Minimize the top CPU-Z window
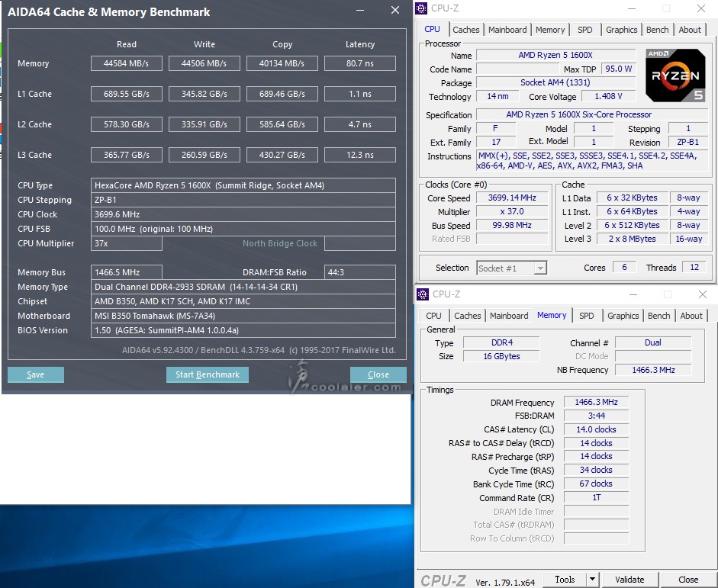Screen dimensions: 718x588 pos(632,8)
